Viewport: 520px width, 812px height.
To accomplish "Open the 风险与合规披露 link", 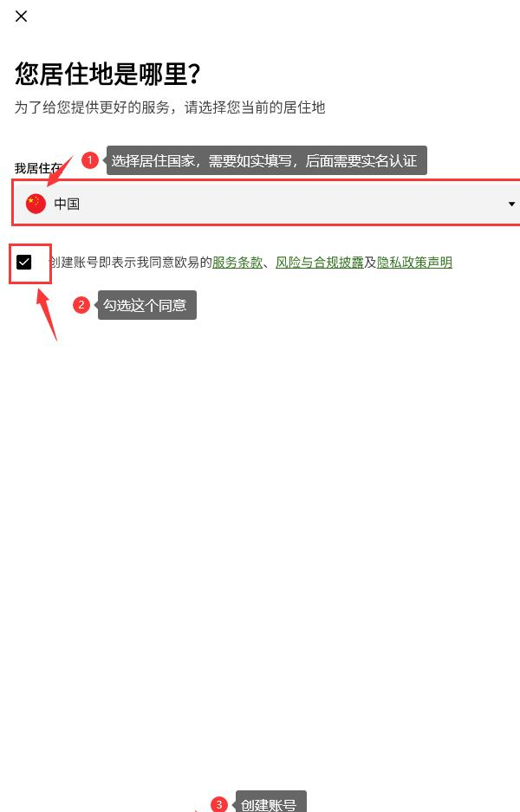I will (x=320, y=263).
